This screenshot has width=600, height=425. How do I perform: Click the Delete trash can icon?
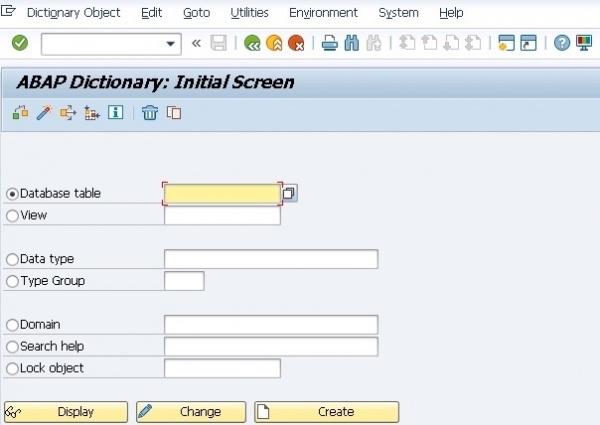150,113
